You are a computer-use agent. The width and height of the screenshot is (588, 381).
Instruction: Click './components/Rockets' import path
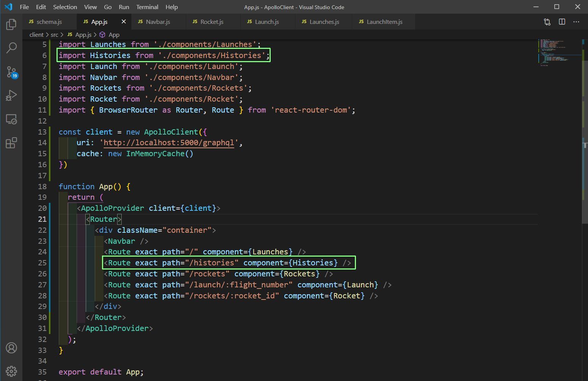point(198,88)
